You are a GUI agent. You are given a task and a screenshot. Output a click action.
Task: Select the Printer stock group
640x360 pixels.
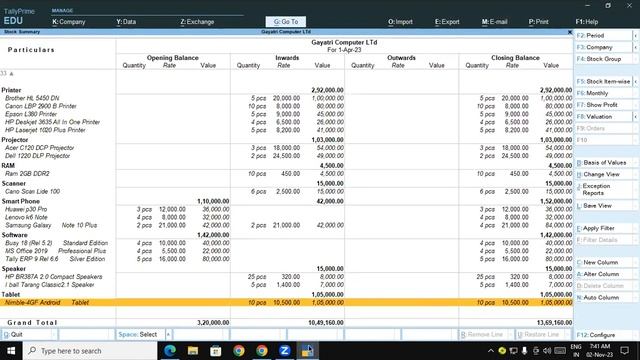[11, 90]
